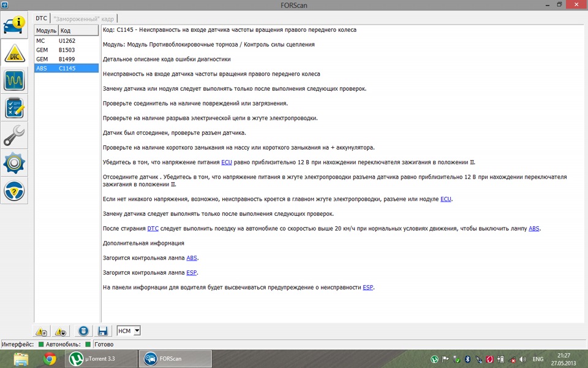
Task: Follow ESP link in 'Загорится контрольная лампа' line
Action: (191, 272)
